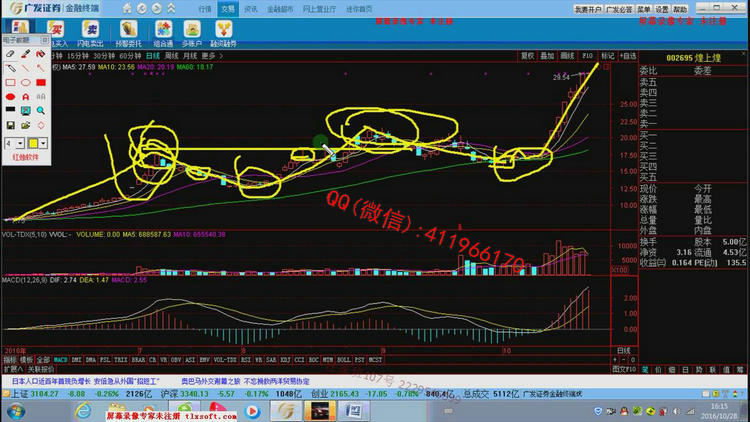750x422 pixels.
Task: Navigate back with the left arrow button
Action: 142,9
